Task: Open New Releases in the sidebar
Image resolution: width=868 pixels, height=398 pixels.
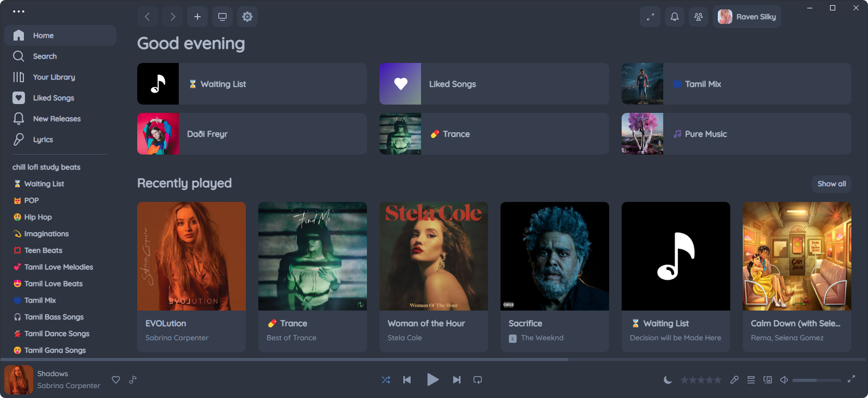Action: pos(60,119)
